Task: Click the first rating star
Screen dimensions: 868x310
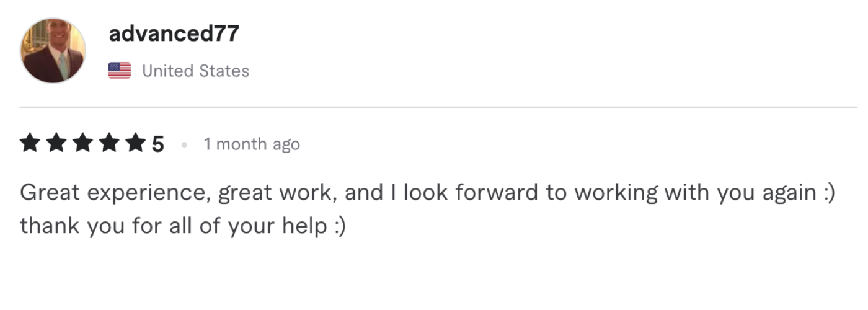Action: click(x=29, y=144)
